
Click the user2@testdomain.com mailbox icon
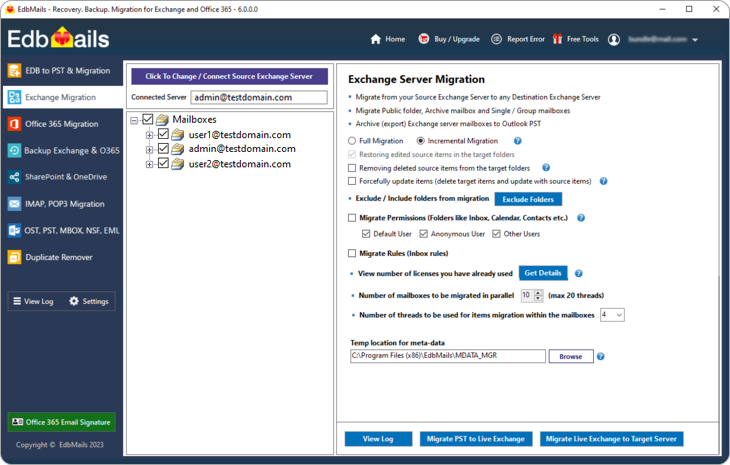pos(177,164)
